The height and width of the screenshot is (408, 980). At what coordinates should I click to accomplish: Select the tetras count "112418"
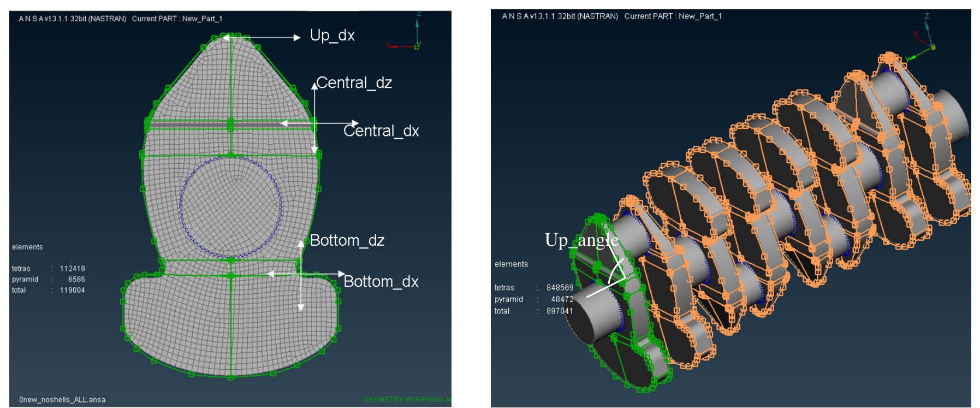tap(73, 269)
